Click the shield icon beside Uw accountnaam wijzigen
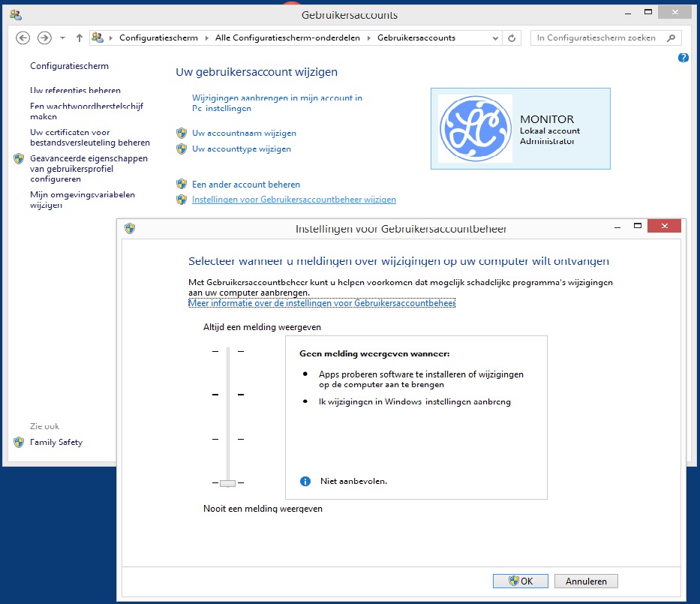The height and width of the screenshot is (604, 700). 182,133
